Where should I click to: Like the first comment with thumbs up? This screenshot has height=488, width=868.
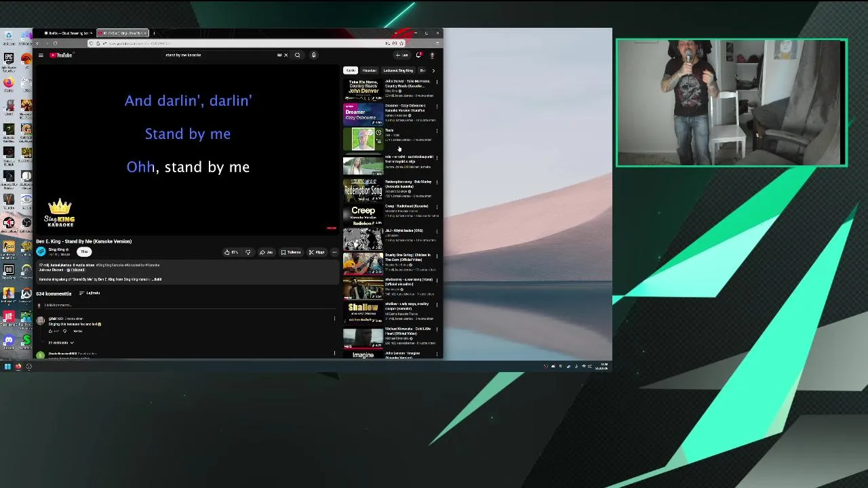[50, 331]
